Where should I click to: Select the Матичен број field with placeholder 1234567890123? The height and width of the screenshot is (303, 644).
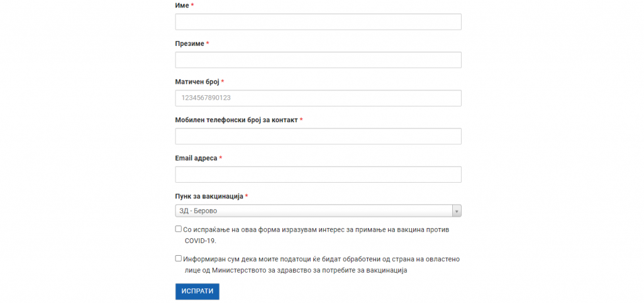coord(318,98)
